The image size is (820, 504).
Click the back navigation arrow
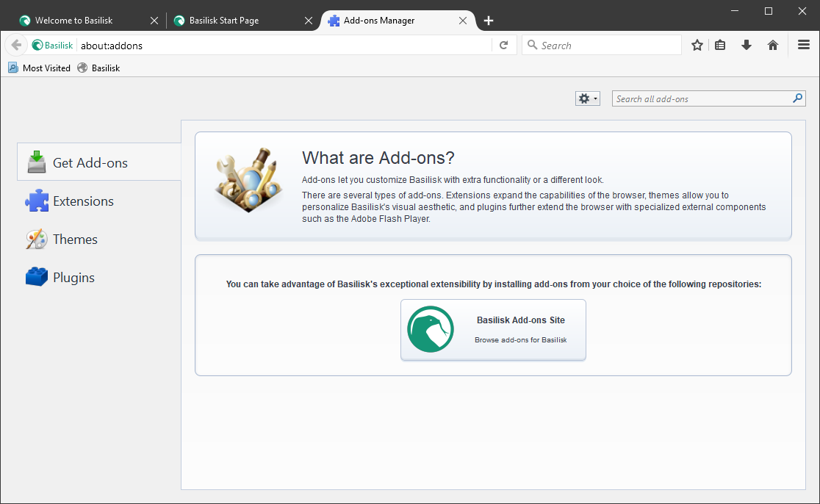16,46
